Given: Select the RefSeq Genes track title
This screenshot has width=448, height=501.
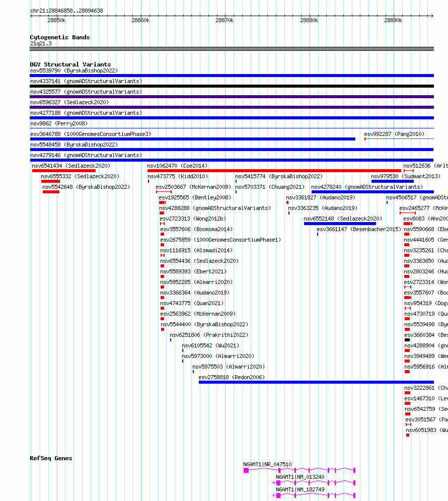Looking at the screenshot, I should coord(51,458).
